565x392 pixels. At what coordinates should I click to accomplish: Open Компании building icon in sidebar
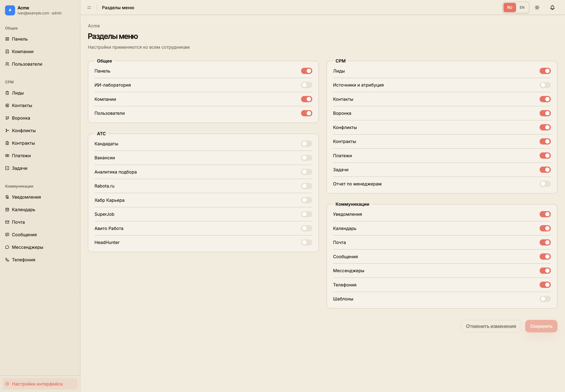[7, 51]
